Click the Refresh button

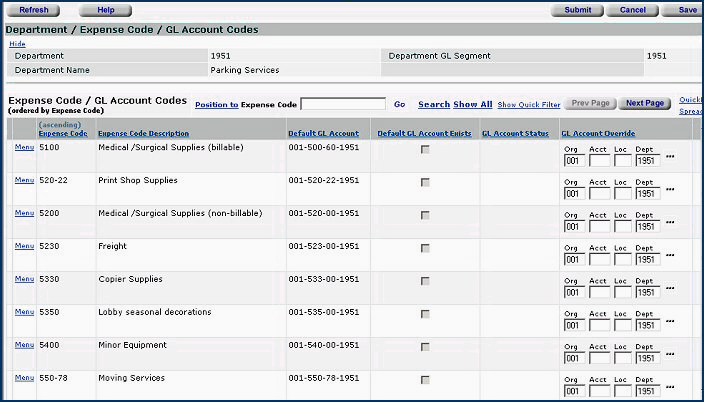[x=34, y=10]
